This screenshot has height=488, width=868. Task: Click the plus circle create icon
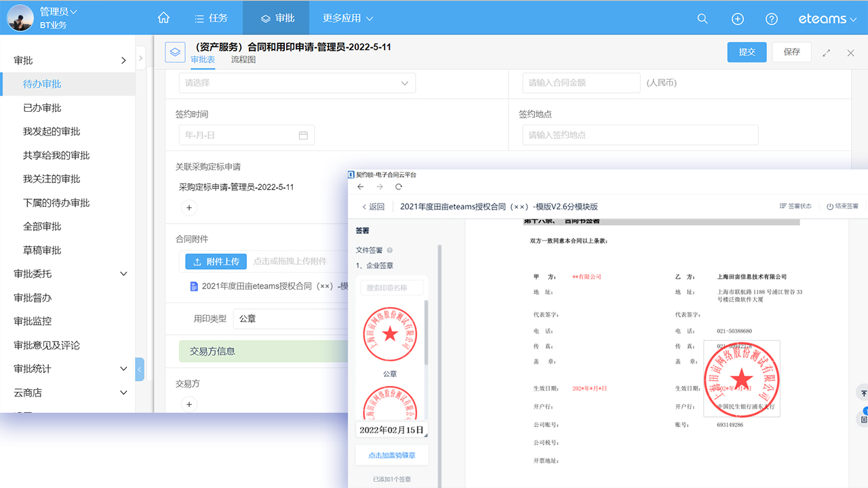click(x=738, y=19)
